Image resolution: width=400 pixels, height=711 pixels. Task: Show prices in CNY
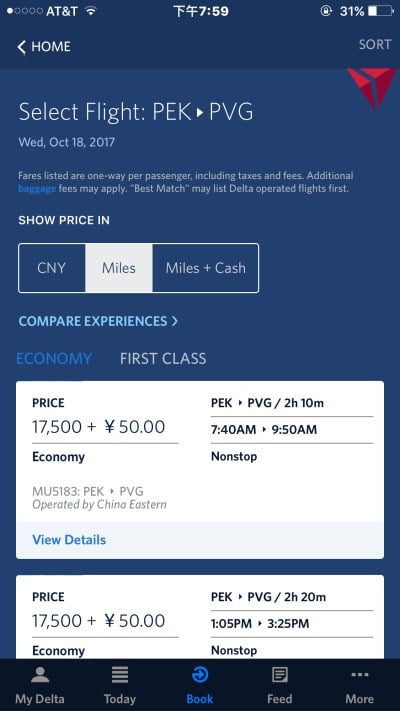click(x=52, y=268)
